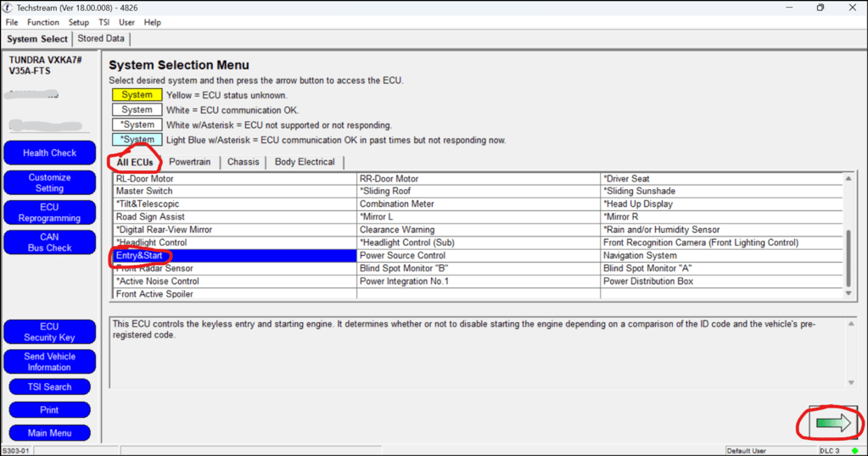Select the *Mirror R entry
The width and height of the screenshot is (868, 456).
point(722,217)
